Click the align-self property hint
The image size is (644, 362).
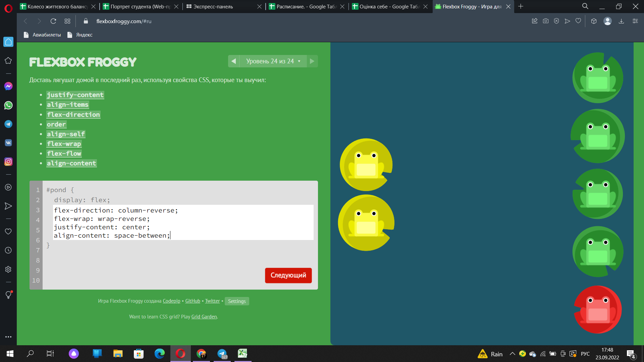click(x=66, y=134)
